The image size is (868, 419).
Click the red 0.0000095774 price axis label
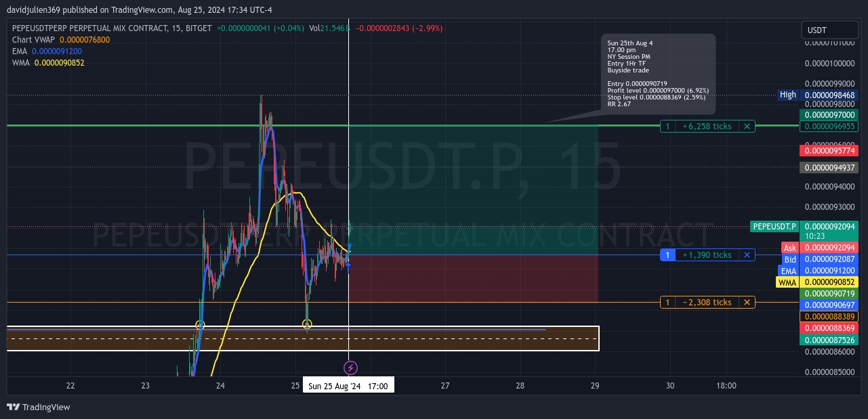(x=830, y=150)
